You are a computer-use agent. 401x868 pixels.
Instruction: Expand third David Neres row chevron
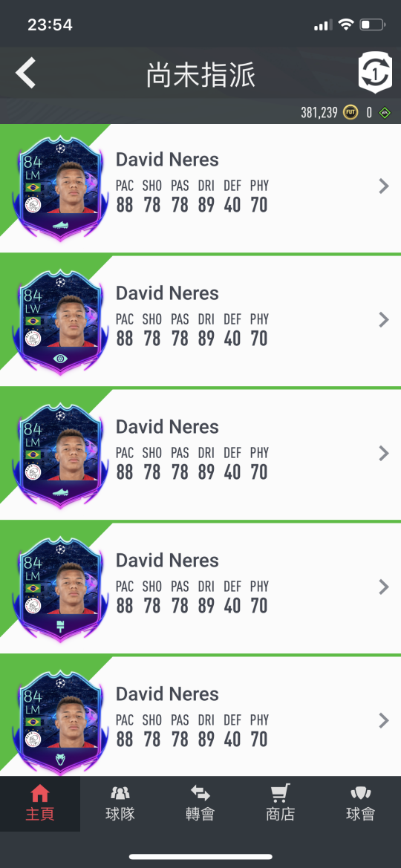(383, 454)
